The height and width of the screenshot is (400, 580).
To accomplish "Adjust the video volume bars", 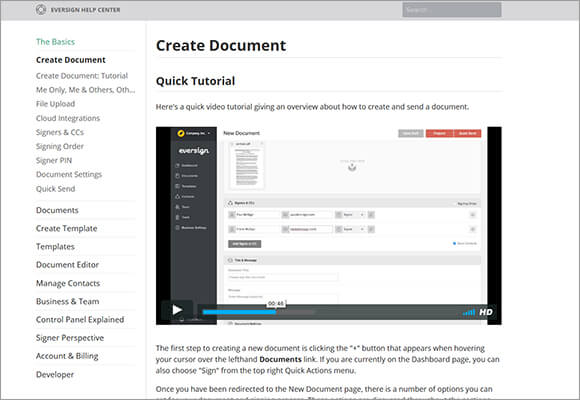I will tap(469, 313).
